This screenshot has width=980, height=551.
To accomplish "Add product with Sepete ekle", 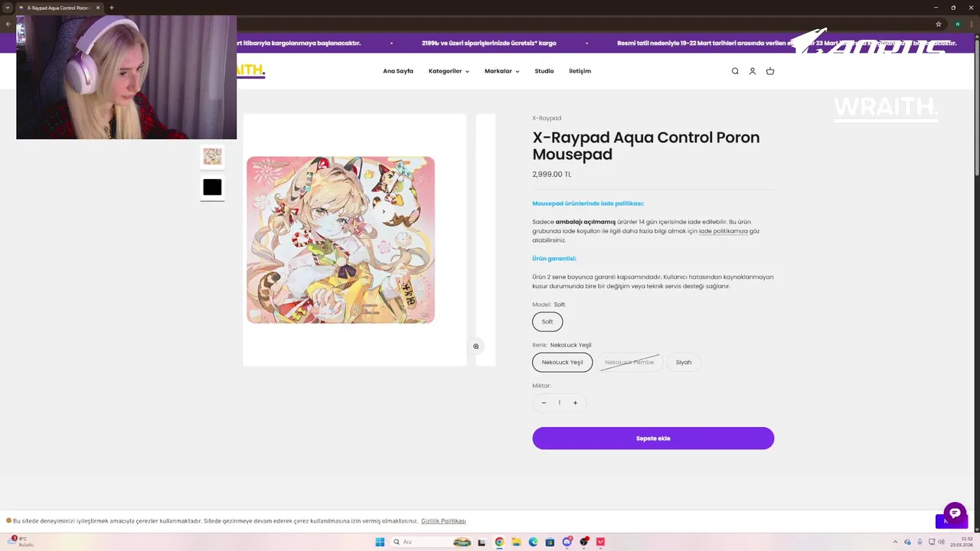I will pyautogui.click(x=653, y=439).
